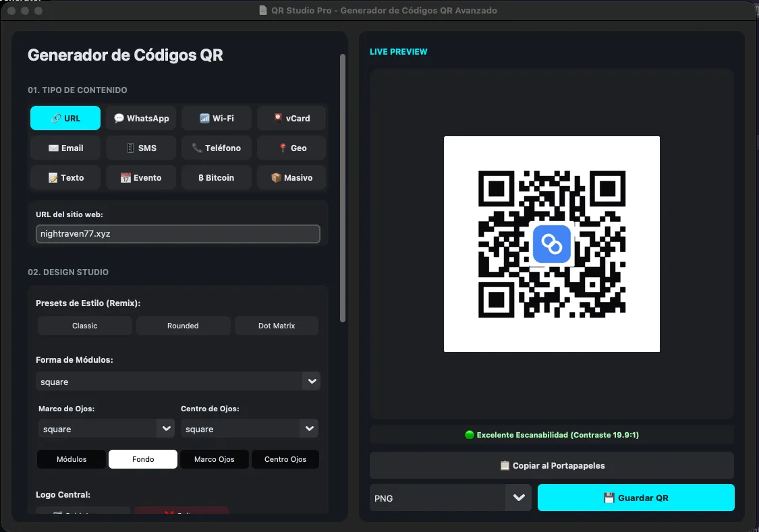
Task: Pick the Centro Ojos color swatch
Action: pyautogui.click(x=285, y=459)
